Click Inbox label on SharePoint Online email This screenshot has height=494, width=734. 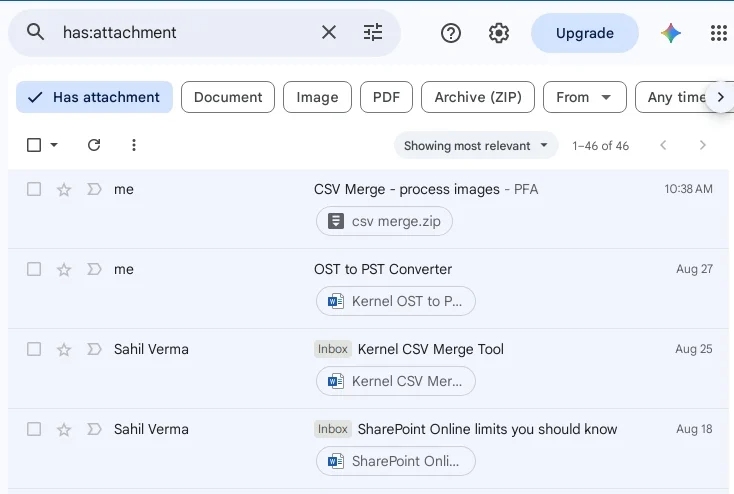pos(332,429)
